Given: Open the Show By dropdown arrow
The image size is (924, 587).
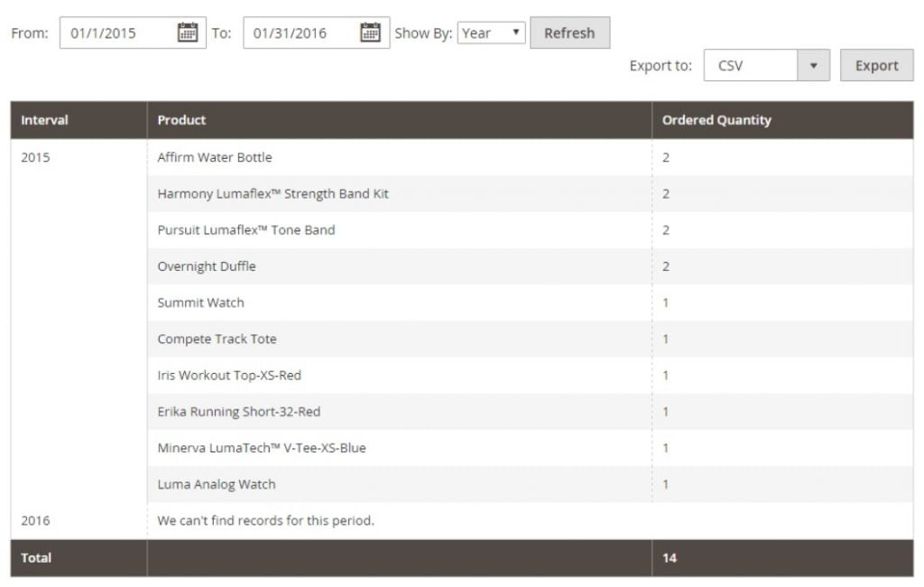Looking at the screenshot, I should 517,32.
